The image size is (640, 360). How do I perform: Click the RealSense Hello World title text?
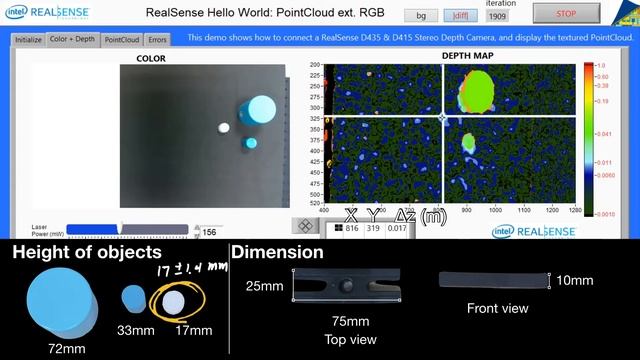[x=265, y=13]
